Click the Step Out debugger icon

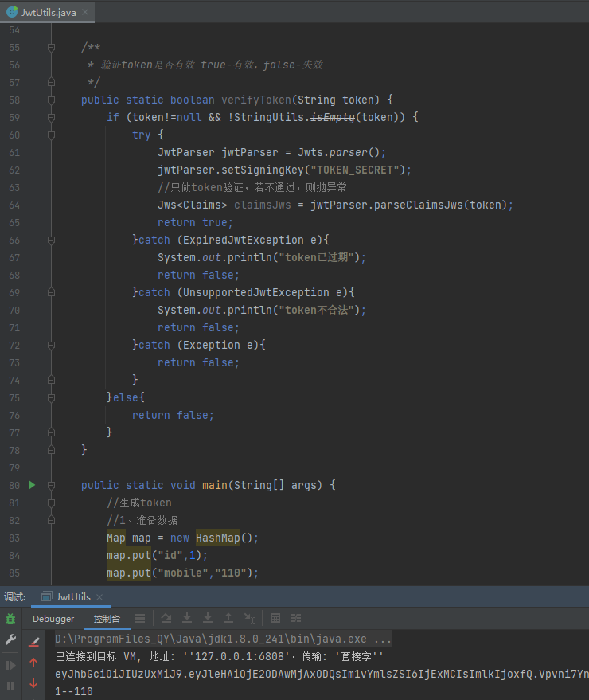(228, 618)
